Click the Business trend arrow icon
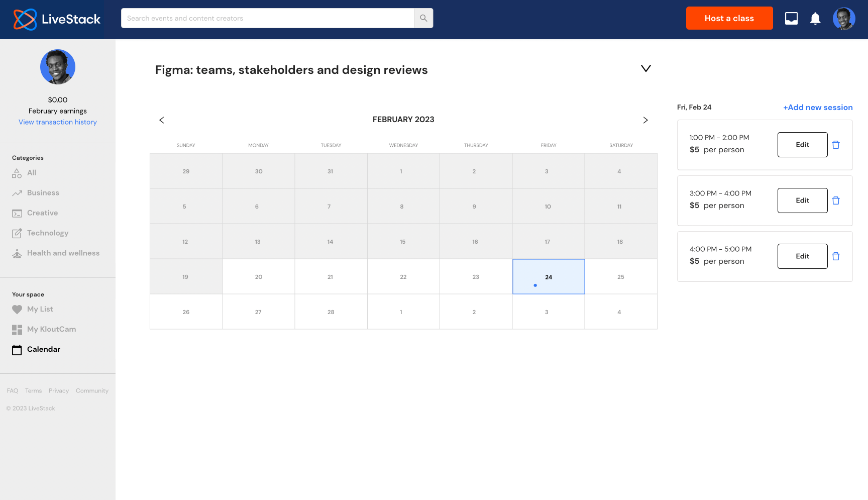 click(x=17, y=193)
